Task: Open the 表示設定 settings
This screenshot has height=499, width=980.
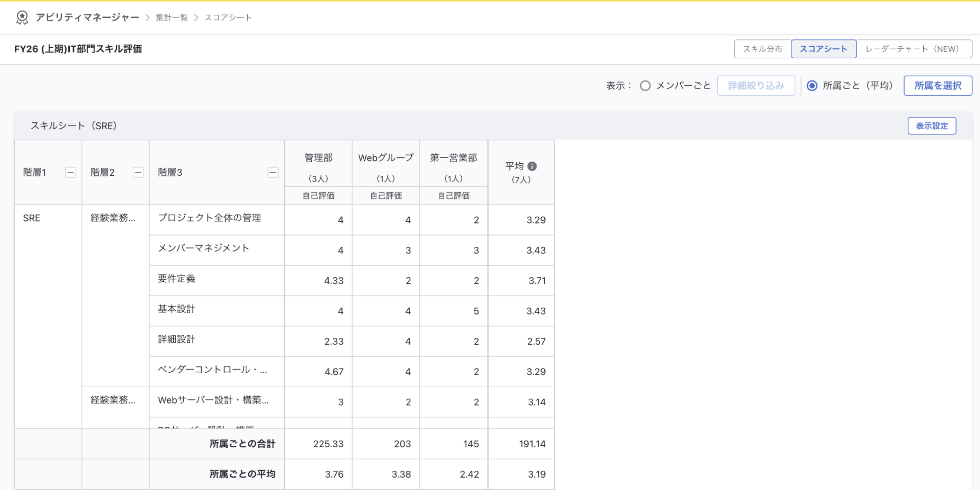Action: click(x=932, y=126)
